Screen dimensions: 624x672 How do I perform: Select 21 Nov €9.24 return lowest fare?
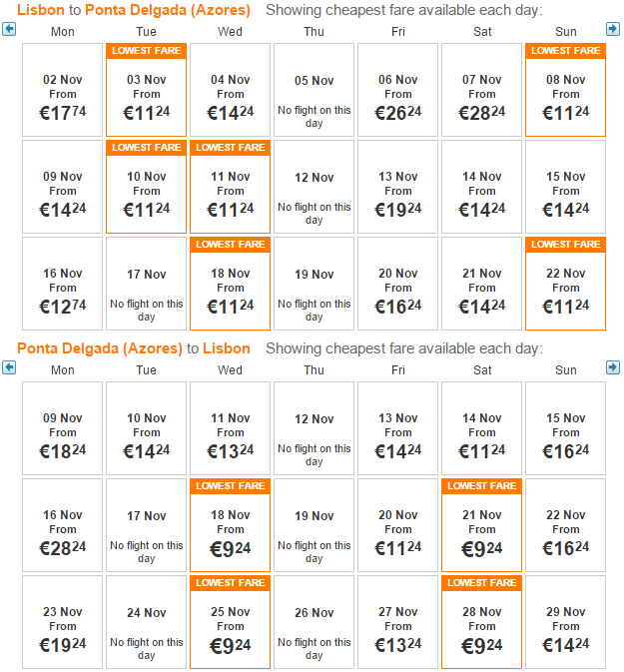[481, 525]
